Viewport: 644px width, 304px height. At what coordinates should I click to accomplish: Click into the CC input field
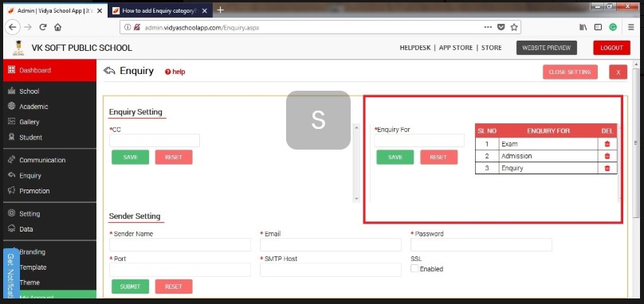(155, 140)
